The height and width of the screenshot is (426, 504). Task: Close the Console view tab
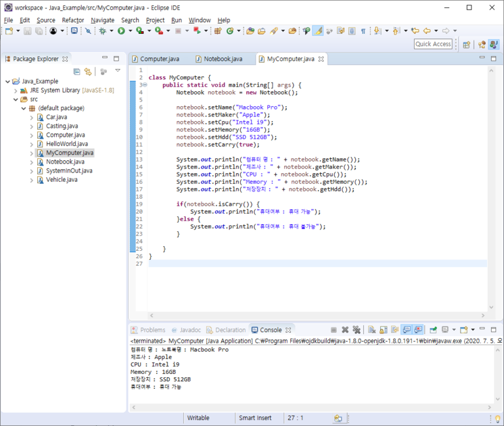[x=288, y=330]
